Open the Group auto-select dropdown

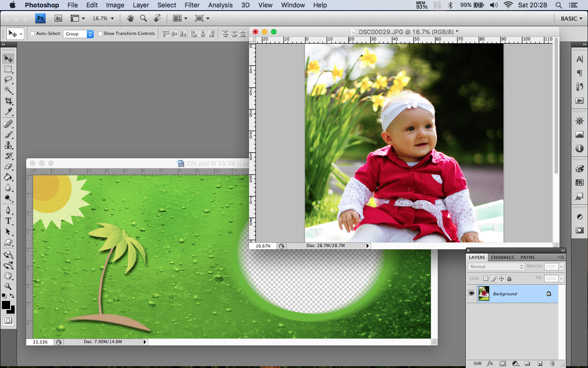[x=79, y=34]
